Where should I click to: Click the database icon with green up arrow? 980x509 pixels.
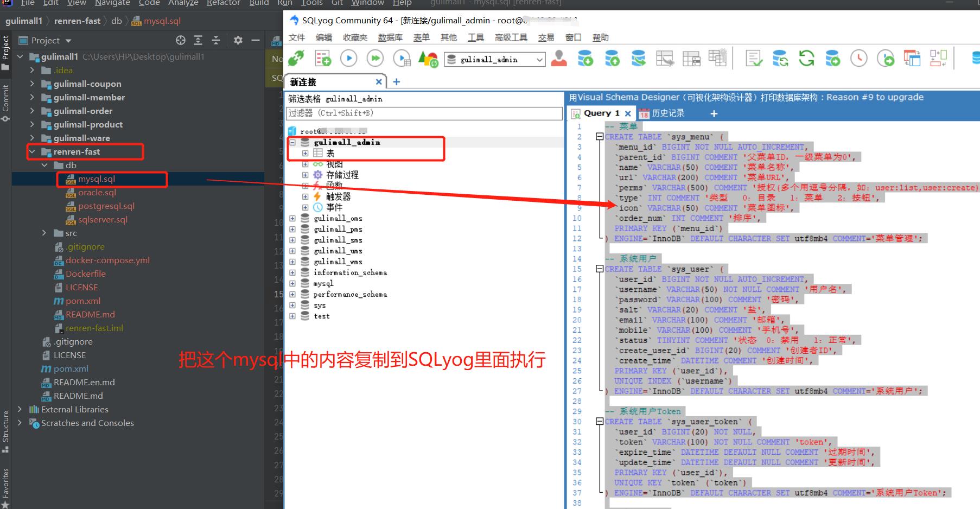(612, 58)
